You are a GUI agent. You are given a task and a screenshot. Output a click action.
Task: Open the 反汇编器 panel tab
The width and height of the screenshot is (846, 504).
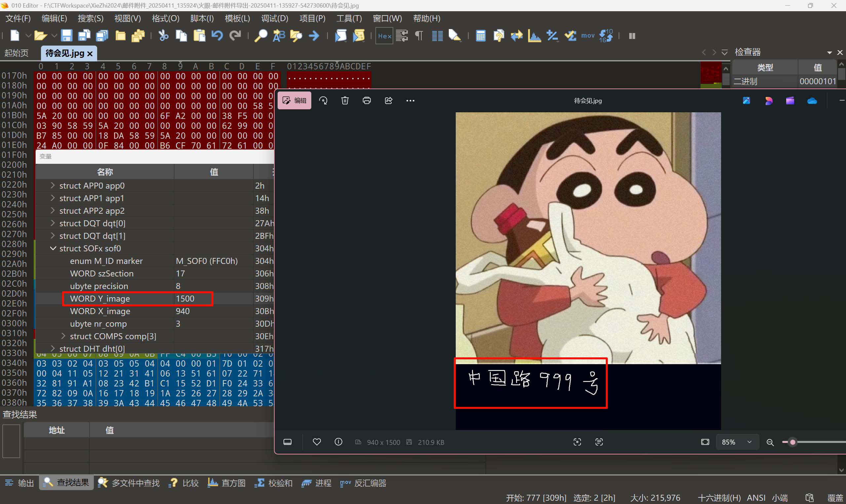(363, 483)
